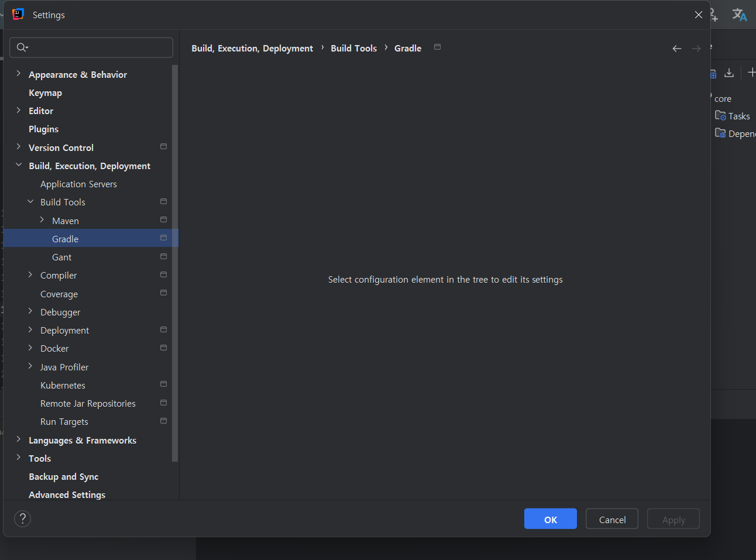The height and width of the screenshot is (560, 756).
Task: Dismiss the dialog with Cancel
Action: coord(612,519)
